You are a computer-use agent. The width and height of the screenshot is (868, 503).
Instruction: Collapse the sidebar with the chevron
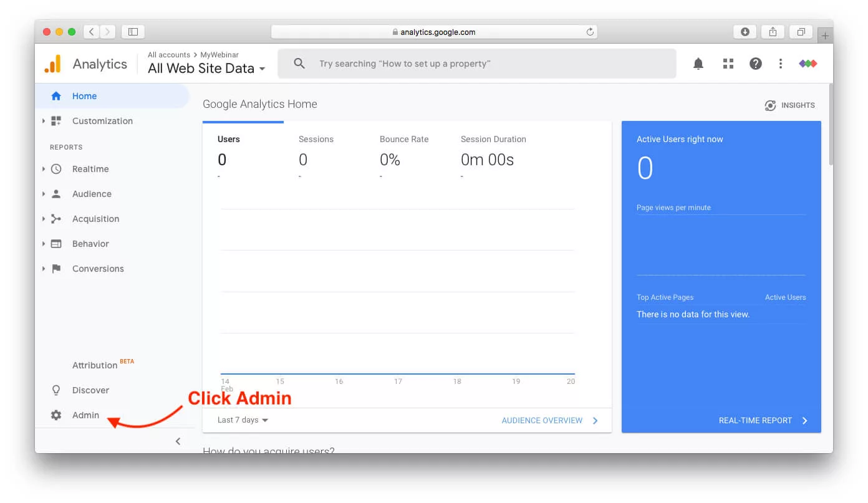[178, 441]
